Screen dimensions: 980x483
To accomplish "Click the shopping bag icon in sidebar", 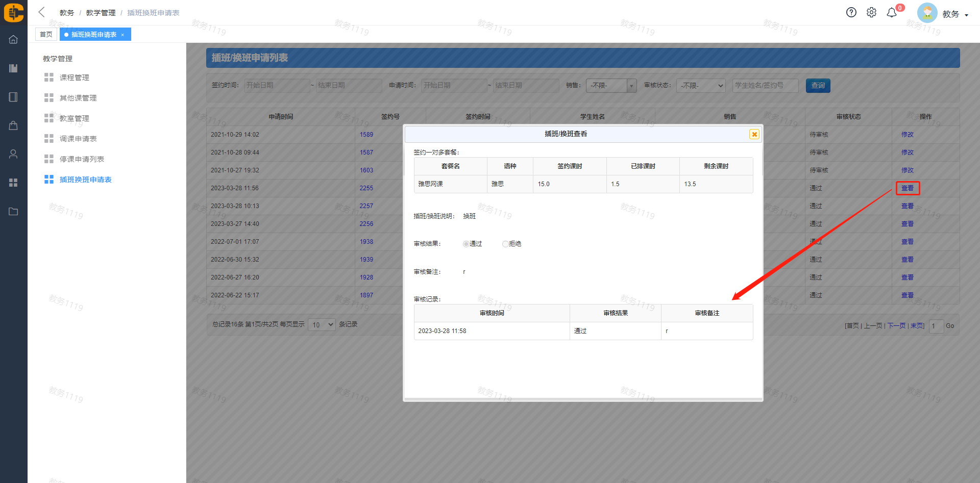I will tap(13, 125).
